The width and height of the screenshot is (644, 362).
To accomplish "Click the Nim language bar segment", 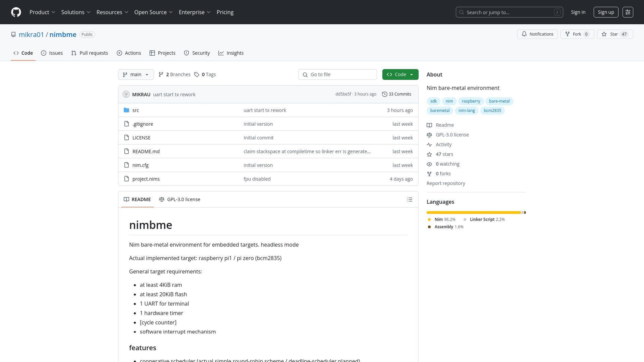I will click(474, 212).
